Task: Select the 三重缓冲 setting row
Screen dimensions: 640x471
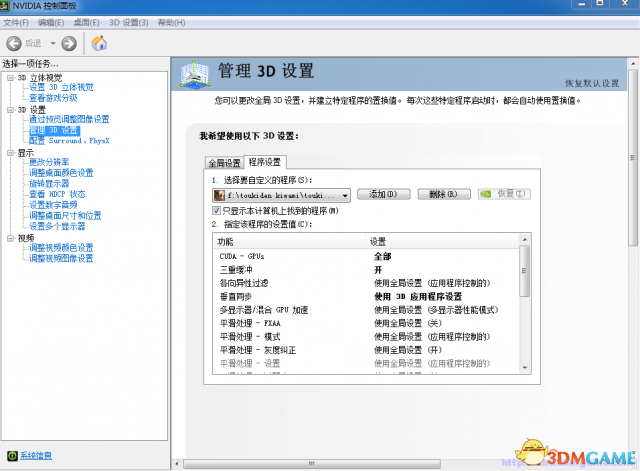Action: click(366, 270)
